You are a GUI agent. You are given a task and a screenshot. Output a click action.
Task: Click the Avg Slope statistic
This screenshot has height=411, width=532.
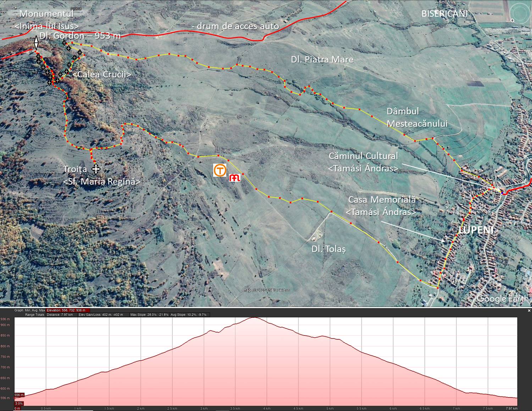(x=189, y=315)
